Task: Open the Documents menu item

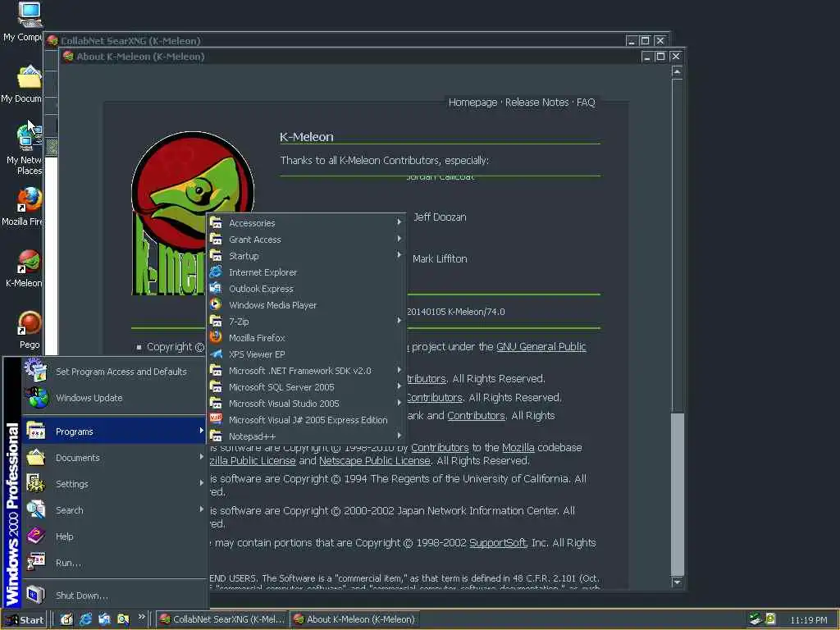Action: pos(114,458)
